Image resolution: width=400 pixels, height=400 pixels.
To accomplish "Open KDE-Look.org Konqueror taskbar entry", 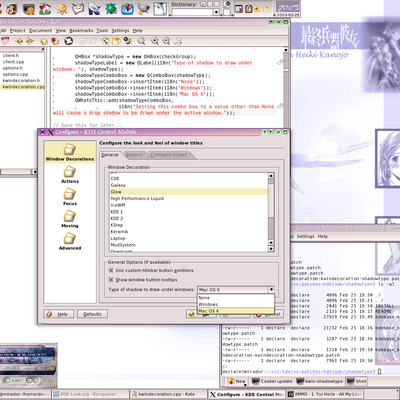I will click(89, 394).
